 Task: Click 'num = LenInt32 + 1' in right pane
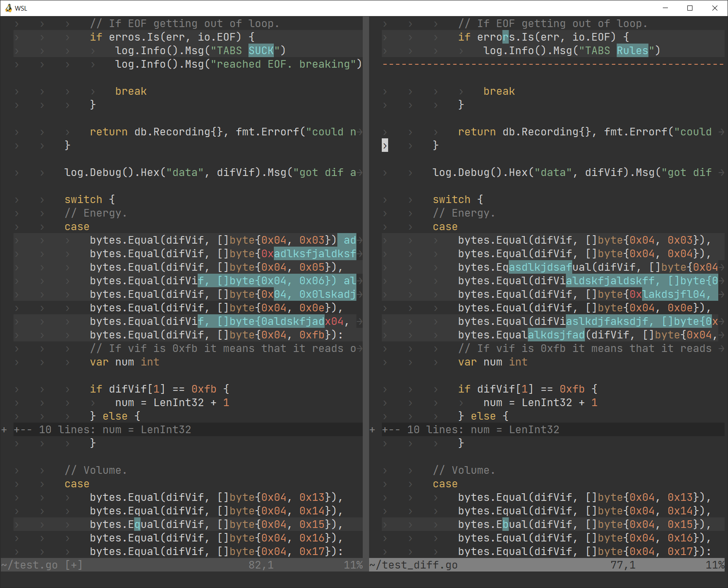[x=540, y=402]
